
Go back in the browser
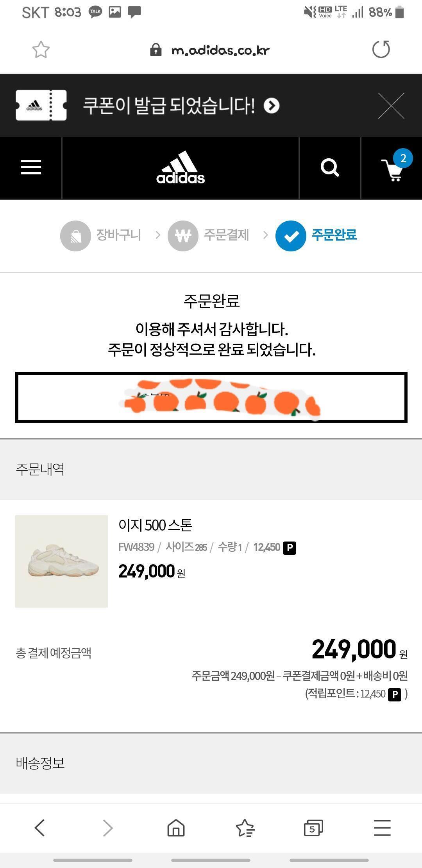click(39, 827)
